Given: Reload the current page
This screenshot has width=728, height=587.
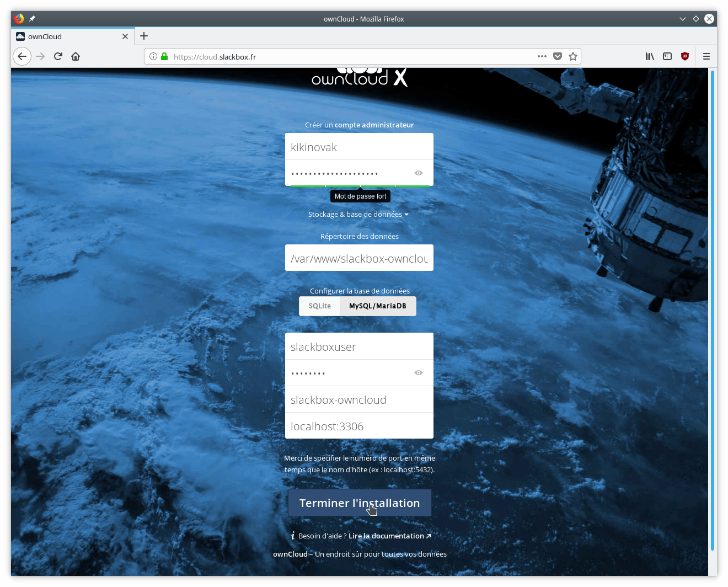Looking at the screenshot, I should [x=58, y=56].
